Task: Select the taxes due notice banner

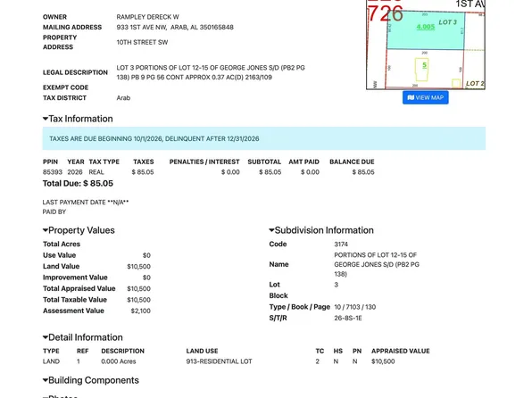Action: point(264,138)
